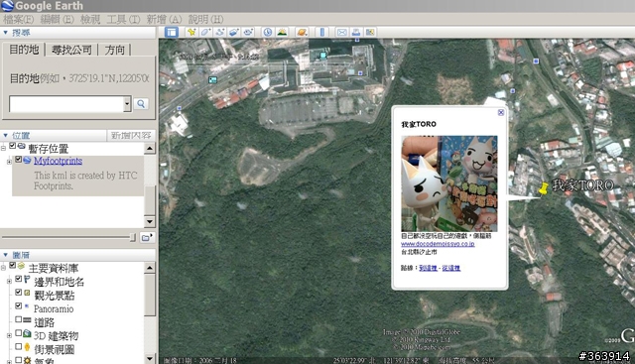Click the places list scroll down arrow

(x=150, y=221)
